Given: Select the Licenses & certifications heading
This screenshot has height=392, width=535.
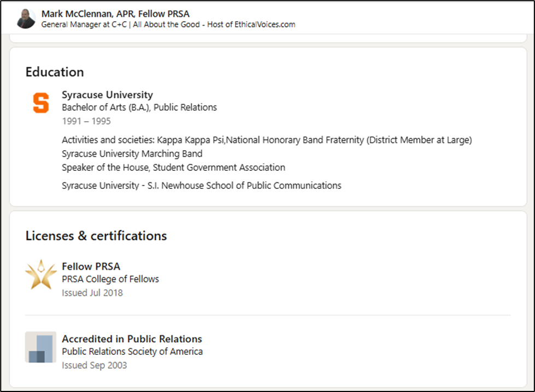Looking at the screenshot, I should pyautogui.click(x=96, y=236).
